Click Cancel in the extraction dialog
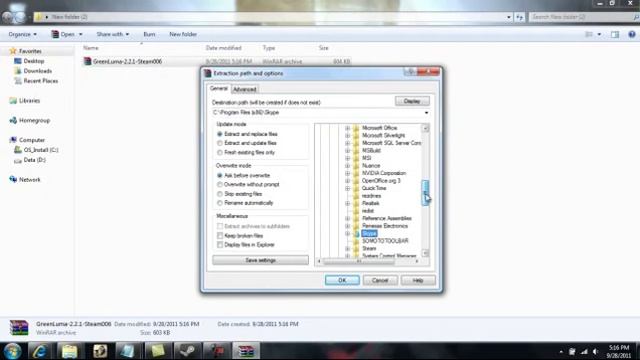Viewport: 640px width, 360px height. point(380,280)
